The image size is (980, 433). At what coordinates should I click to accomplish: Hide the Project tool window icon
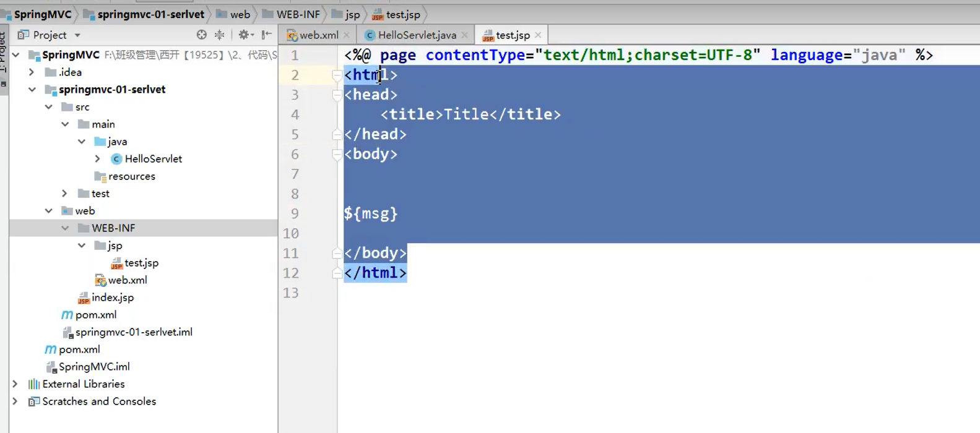267,35
